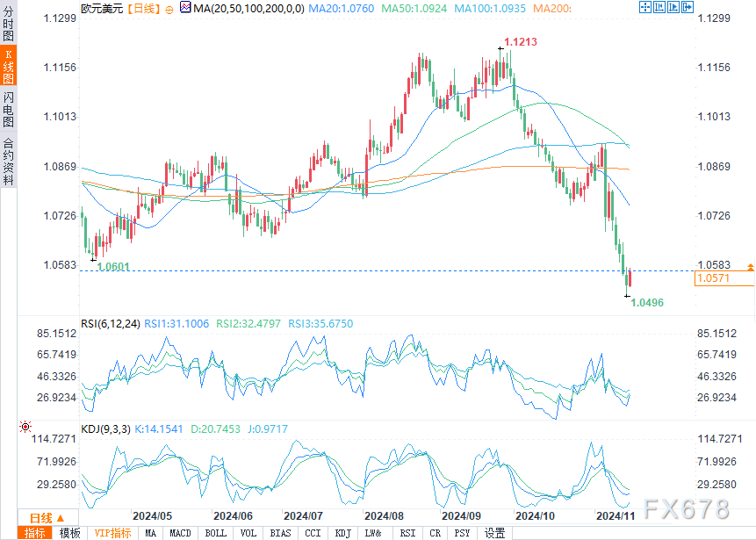Click the 1.0601 low price label
This screenshot has height=540, width=756.
coord(113,267)
